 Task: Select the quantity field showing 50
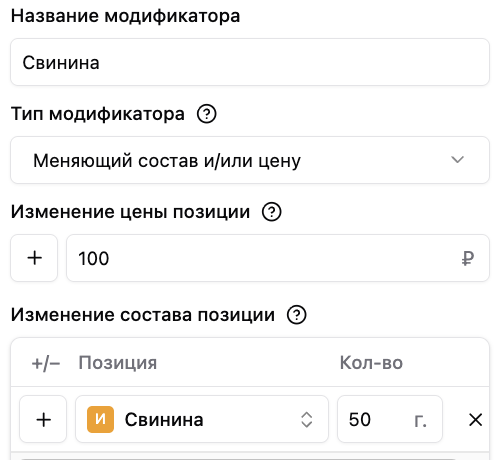390,419
